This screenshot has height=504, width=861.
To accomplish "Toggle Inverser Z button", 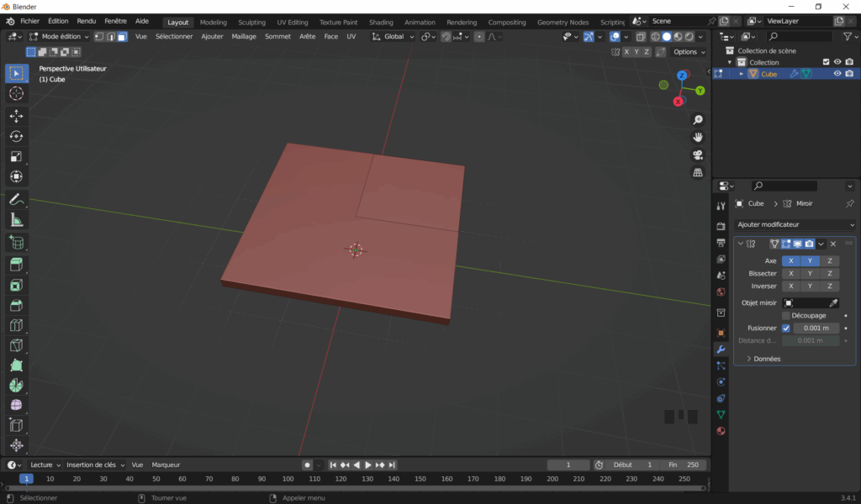I will 830,286.
